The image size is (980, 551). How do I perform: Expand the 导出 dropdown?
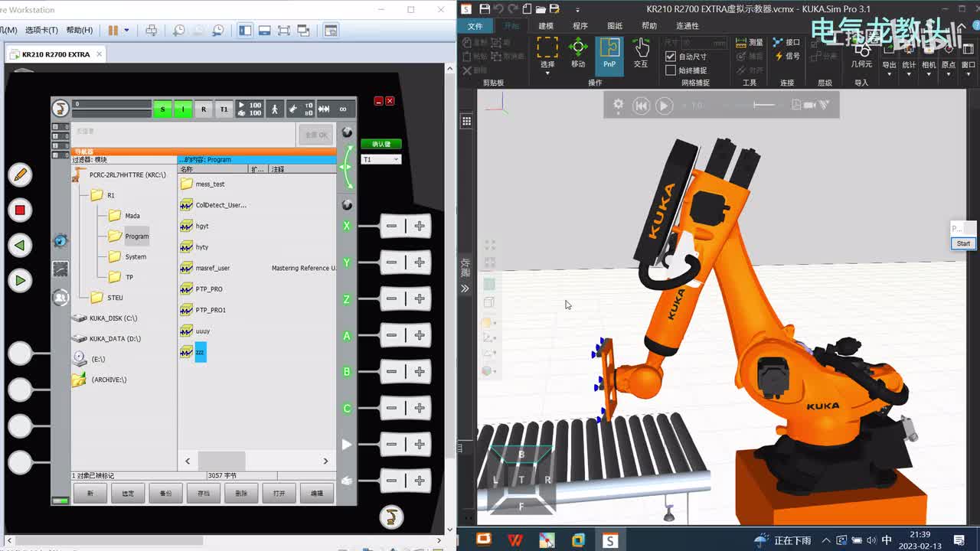coord(889,73)
